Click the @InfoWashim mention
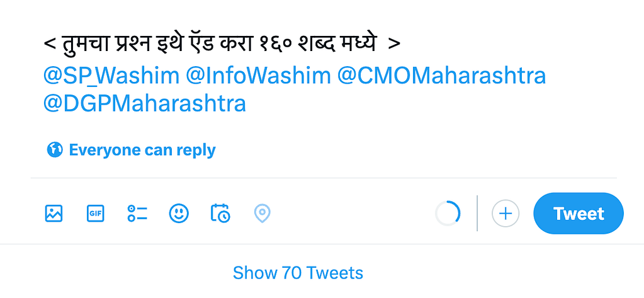This screenshot has height=298, width=644. coord(258,76)
